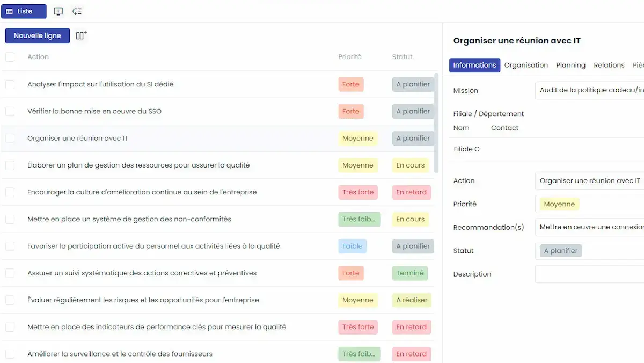Open the Mission dropdown field
The image size is (644, 363).
(x=589, y=90)
